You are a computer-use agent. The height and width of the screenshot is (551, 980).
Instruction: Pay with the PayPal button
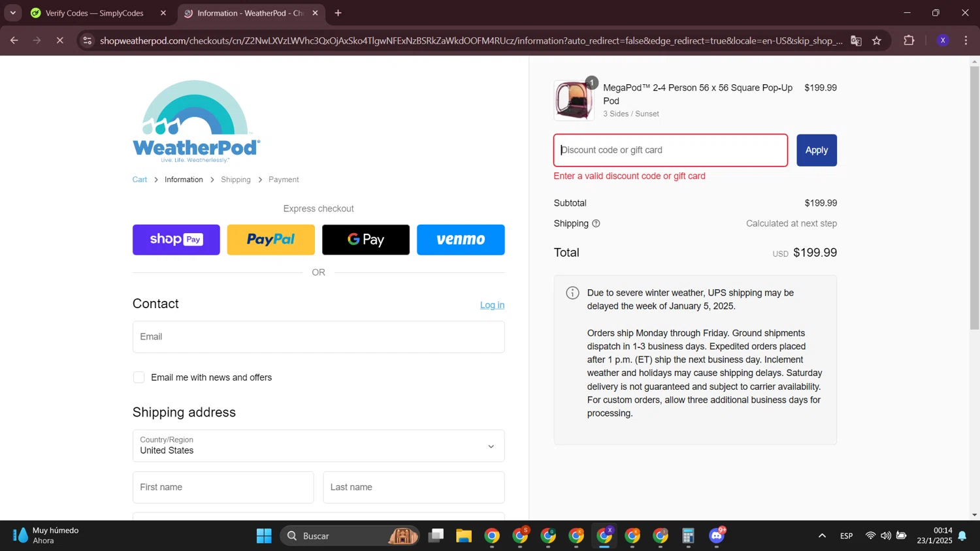coord(270,240)
